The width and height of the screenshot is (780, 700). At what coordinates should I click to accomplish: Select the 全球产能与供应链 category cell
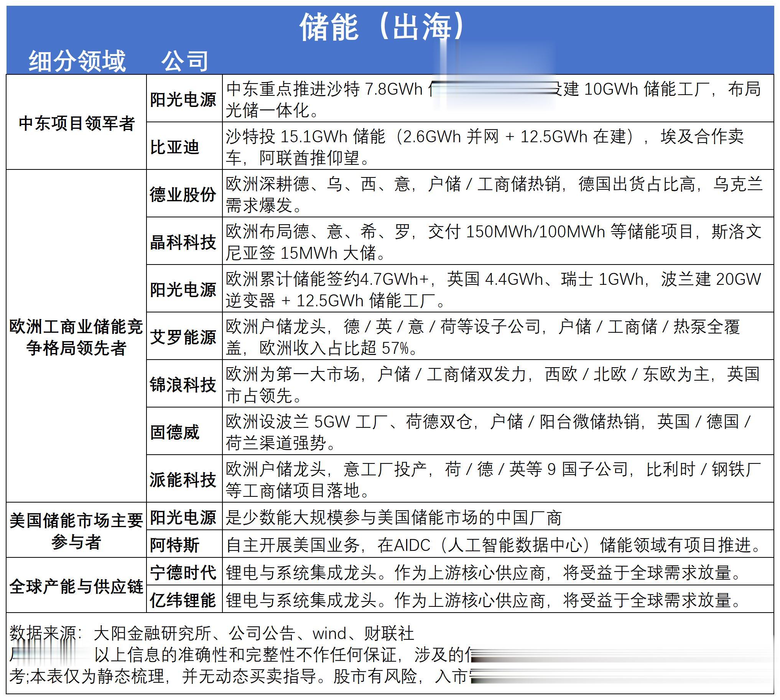click(x=76, y=586)
